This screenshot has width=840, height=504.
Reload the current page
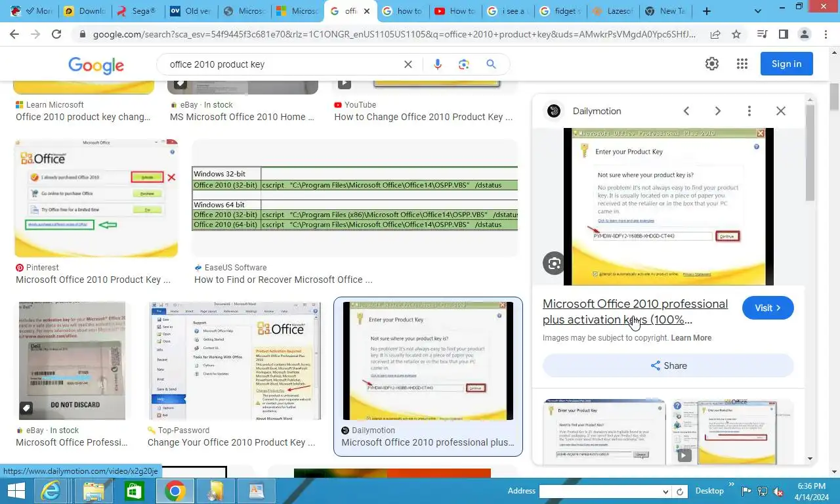pyautogui.click(x=56, y=34)
